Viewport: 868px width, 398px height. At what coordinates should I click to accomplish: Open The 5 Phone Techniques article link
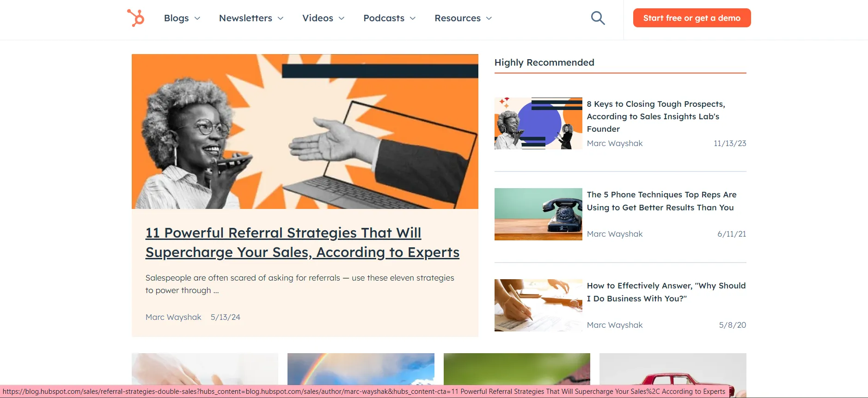tap(661, 201)
